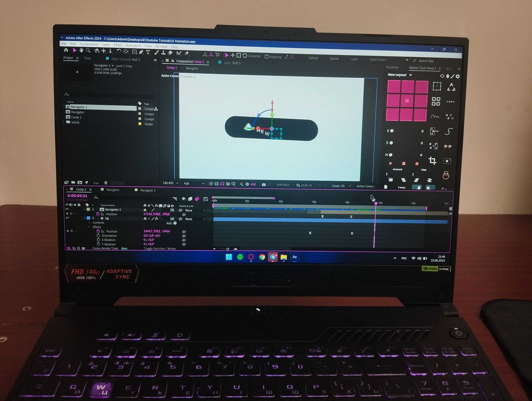Screen dimensions: 532x401
Task: Click the snapshot camera icon in the viewer
Action: click(264, 185)
